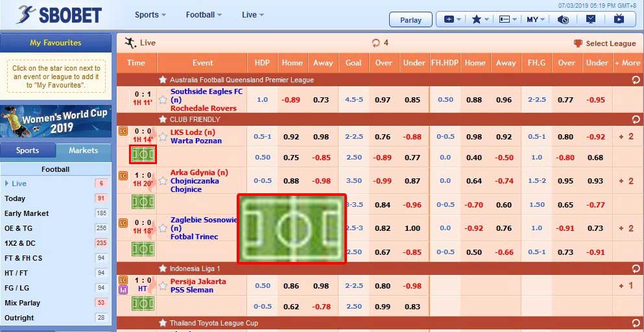Toggle favourite star for Southside Eagles FC match
Image resolution: width=644 pixels, height=332 pixels.
(163, 100)
